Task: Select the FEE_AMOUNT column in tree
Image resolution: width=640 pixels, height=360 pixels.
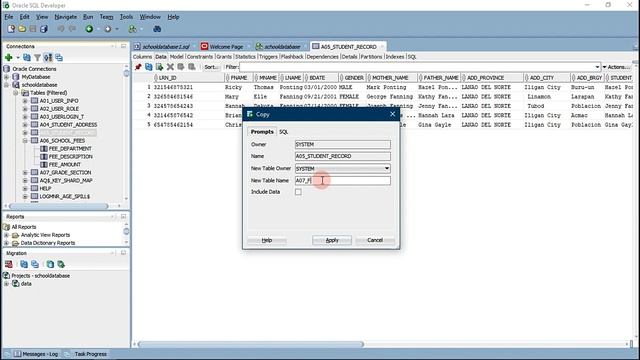Action: point(64,164)
